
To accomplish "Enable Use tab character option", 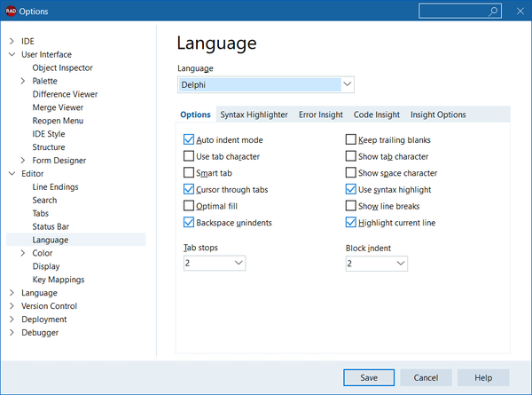I will click(x=189, y=156).
